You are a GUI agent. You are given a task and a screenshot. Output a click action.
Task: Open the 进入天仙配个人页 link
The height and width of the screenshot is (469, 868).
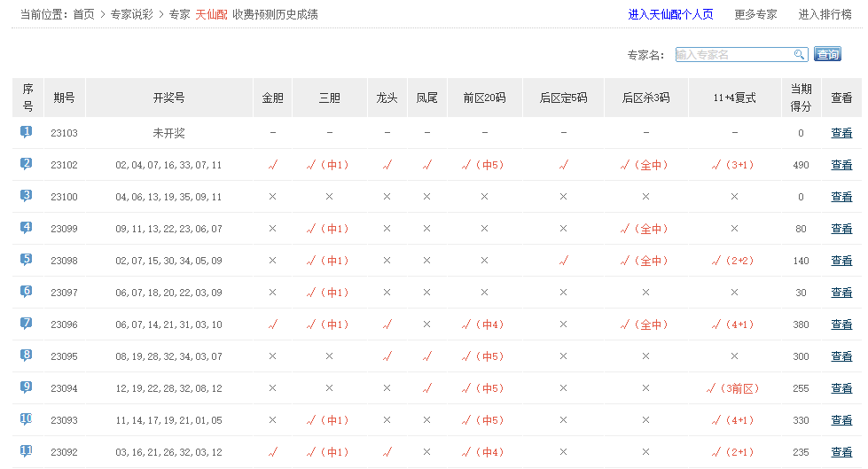[x=670, y=14]
